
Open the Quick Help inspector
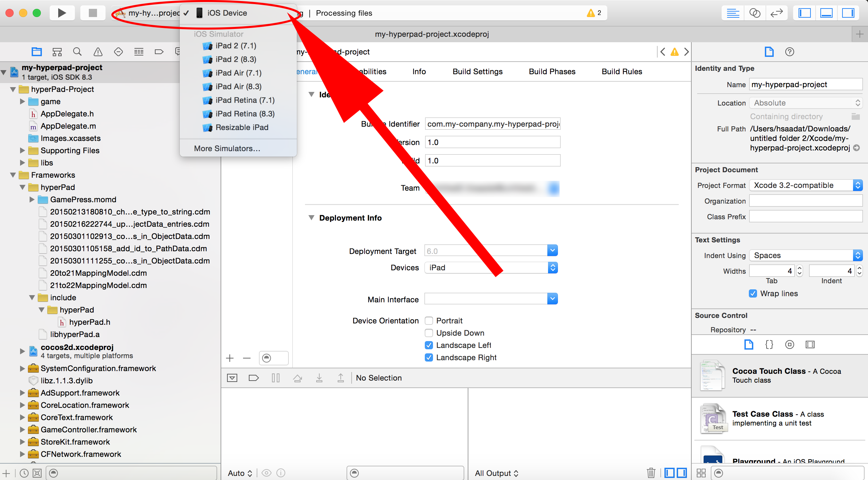click(x=789, y=52)
